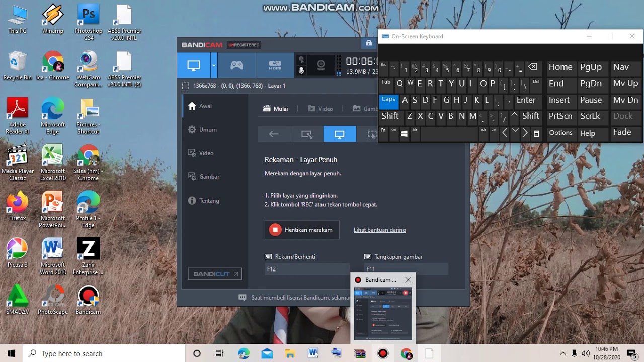Select the Photoshop CS4 desktop icon

pyautogui.click(x=89, y=23)
